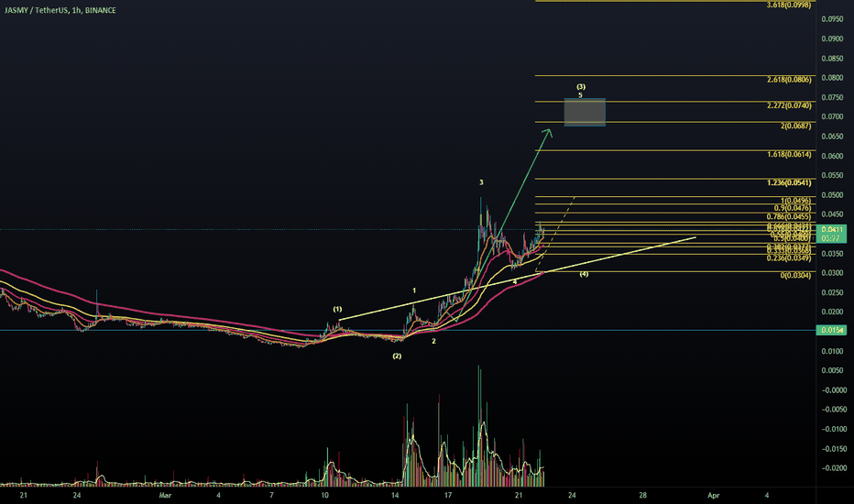
Task: Click the Mar label on the time axis
Action: pyautogui.click(x=165, y=495)
